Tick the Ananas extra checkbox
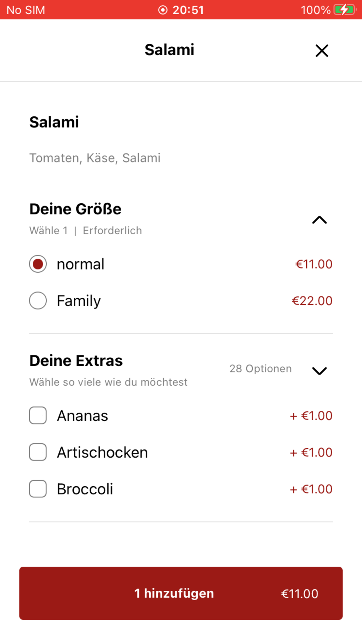362x644 pixels. click(x=38, y=415)
